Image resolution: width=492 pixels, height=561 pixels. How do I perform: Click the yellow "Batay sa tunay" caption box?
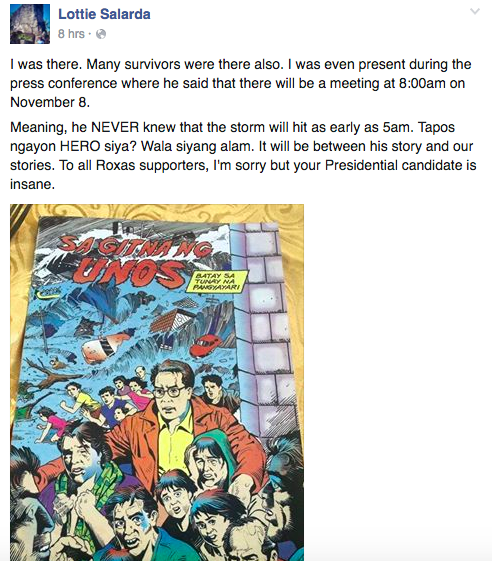(217, 282)
